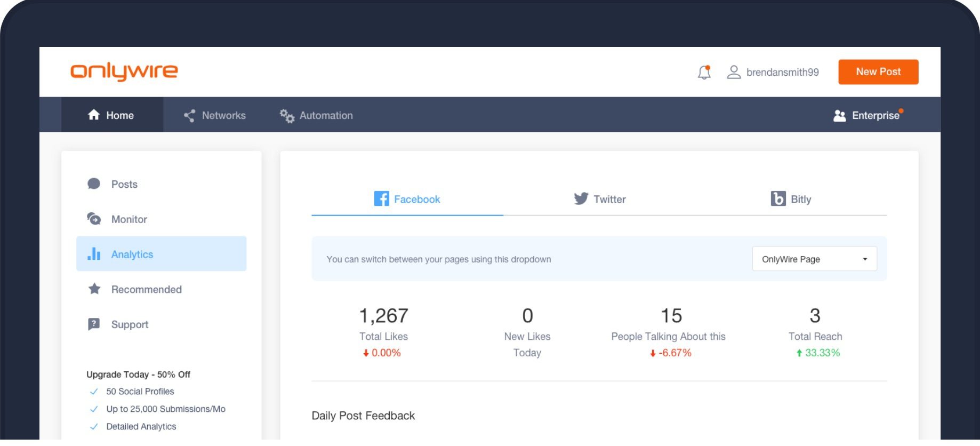Select the Facebook analytics tab
The width and height of the screenshot is (980, 446).
click(x=407, y=199)
